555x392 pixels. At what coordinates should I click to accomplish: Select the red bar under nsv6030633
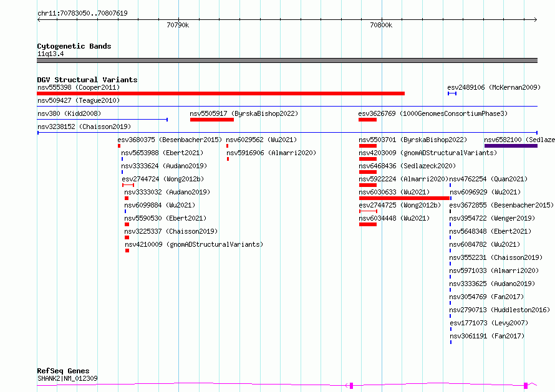coord(404,198)
